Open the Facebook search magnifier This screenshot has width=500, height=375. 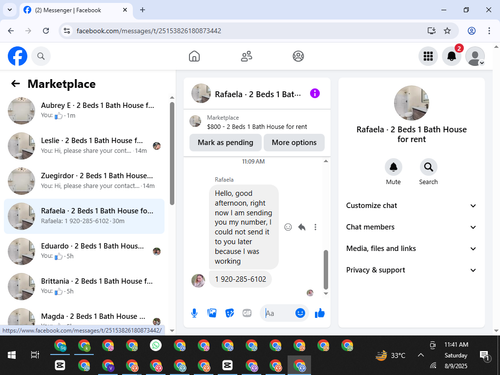pos(41,56)
